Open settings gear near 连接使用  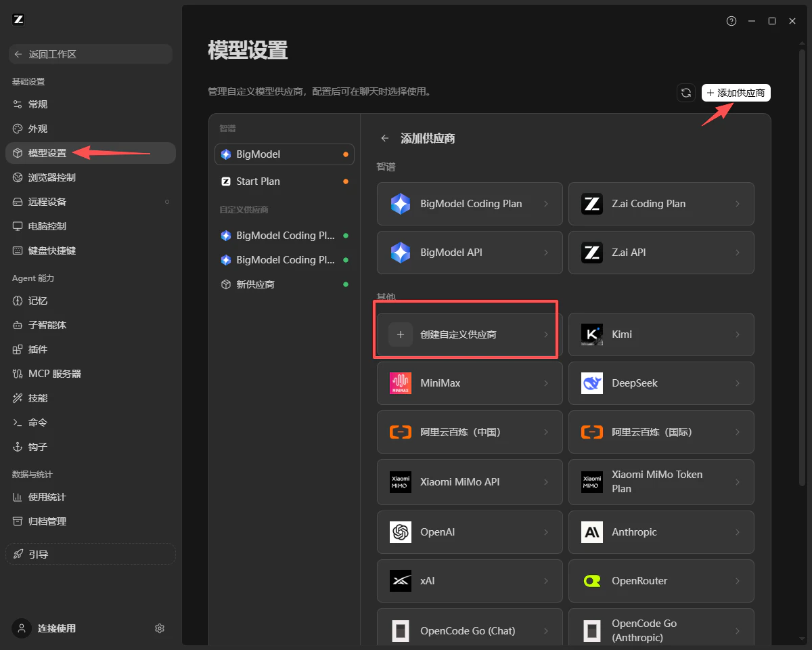160,628
